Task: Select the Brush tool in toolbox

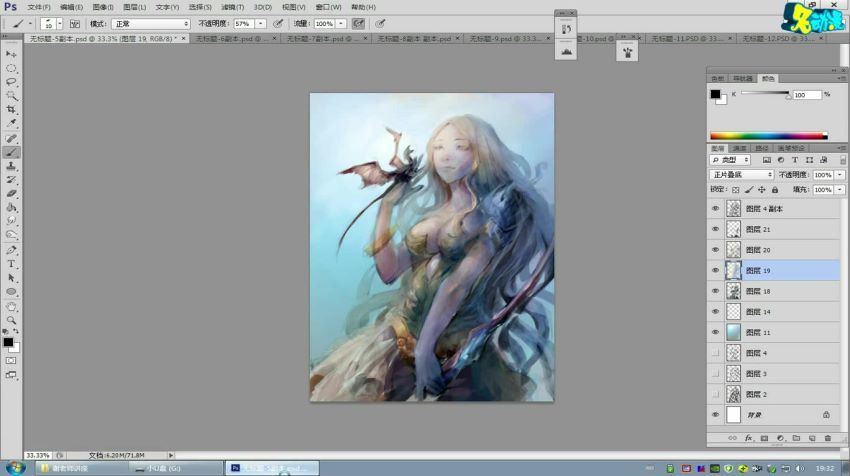Action: [11, 152]
